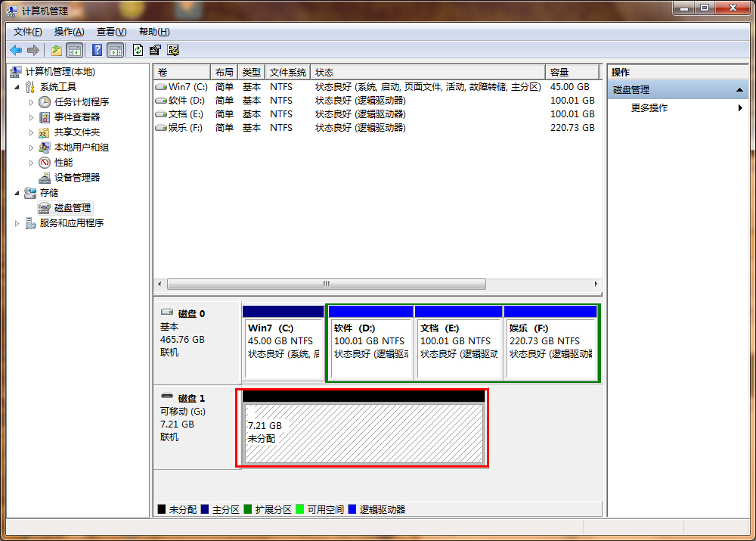Open 更多操作 in the actions pane

tap(649, 108)
